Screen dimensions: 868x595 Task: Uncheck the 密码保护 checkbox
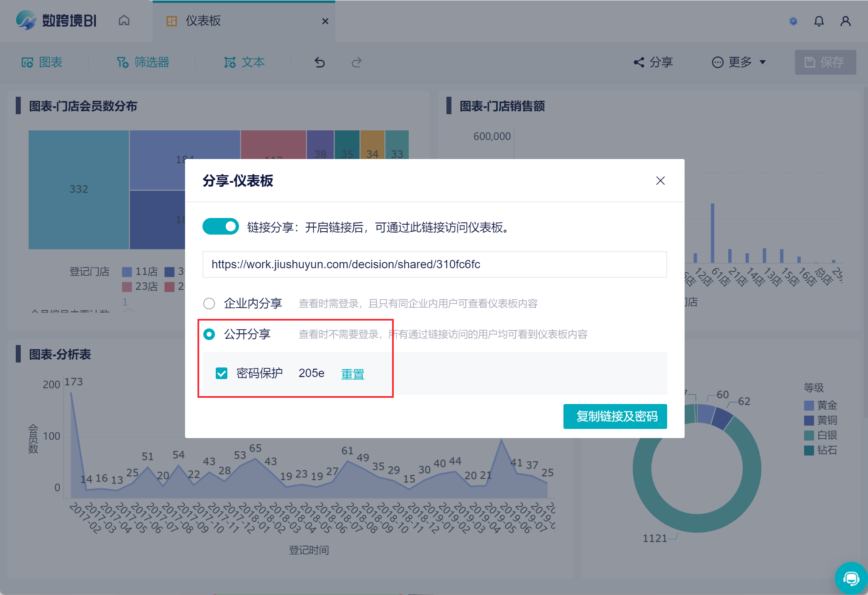[222, 373]
